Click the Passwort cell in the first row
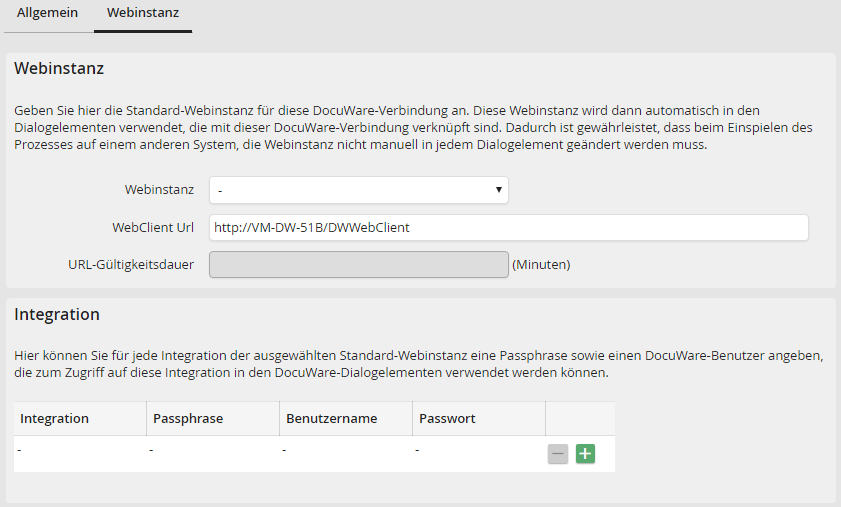The height and width of the screenshot is (507, 841). 478,452
